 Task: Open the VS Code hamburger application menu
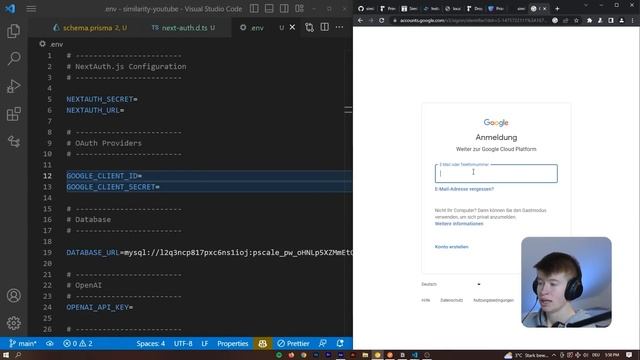pyautogui.click(x=31, y=9)
